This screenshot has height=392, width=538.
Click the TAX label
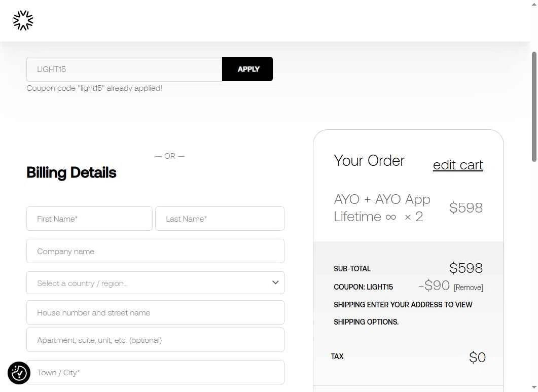337,357
